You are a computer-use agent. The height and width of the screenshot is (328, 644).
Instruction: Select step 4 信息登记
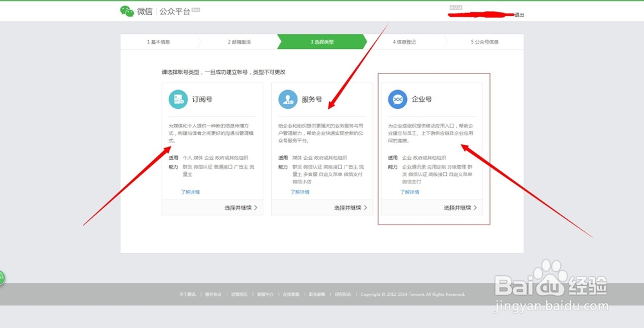pos(404,42)
